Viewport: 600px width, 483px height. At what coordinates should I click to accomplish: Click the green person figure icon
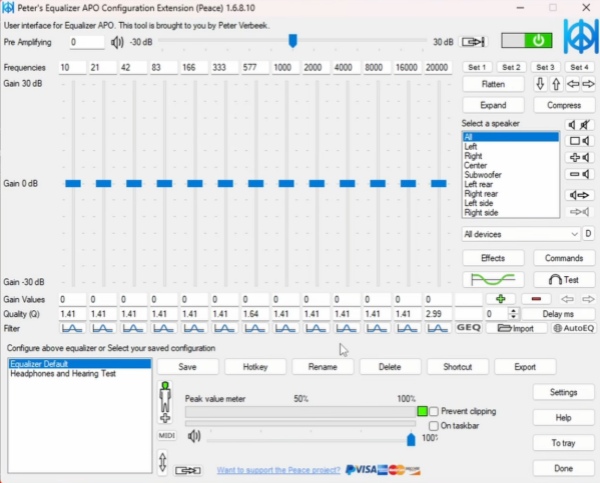[165, 402]
